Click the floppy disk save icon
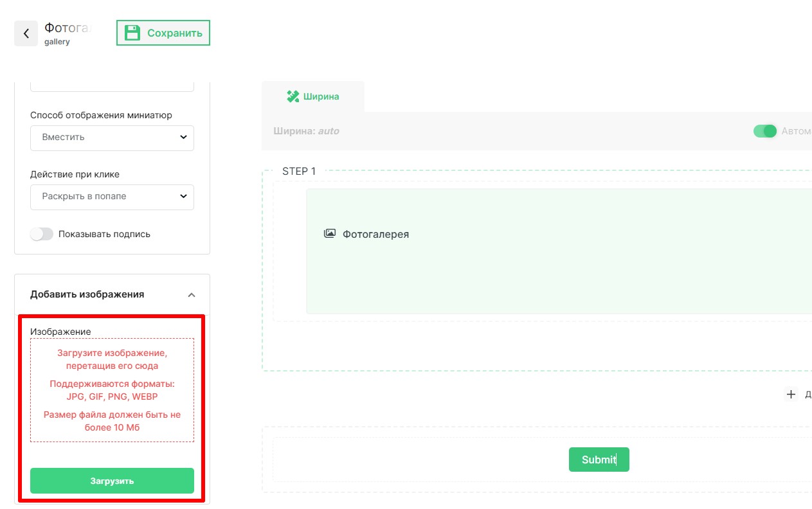812x509 pixels. click(x=132, y=33)
